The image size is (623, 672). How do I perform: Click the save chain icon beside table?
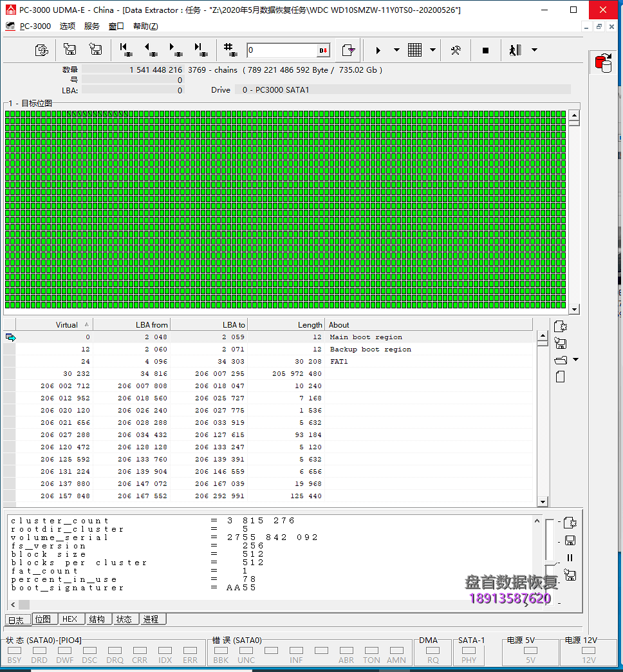(x=561, y=343)
